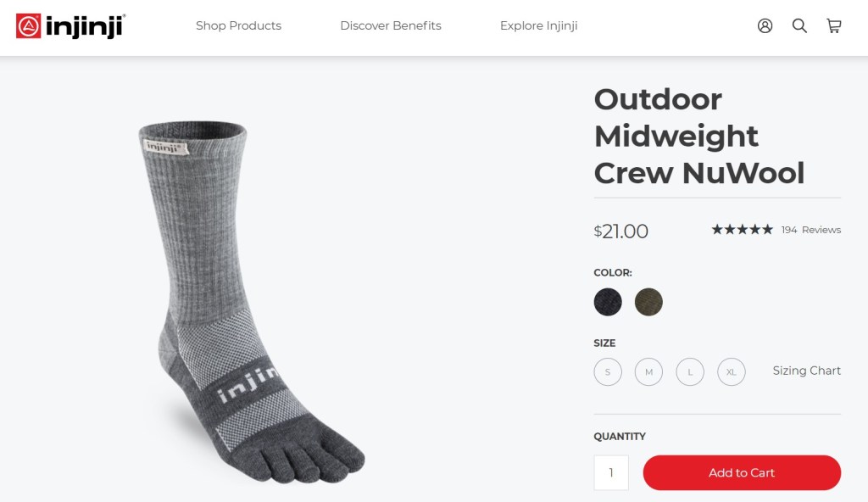Select size M
The image size is (868, 502).
coord(648,372)
